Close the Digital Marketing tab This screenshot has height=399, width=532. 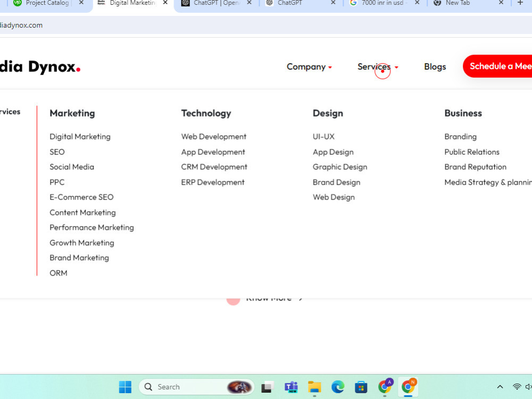[x=165, y=3]
